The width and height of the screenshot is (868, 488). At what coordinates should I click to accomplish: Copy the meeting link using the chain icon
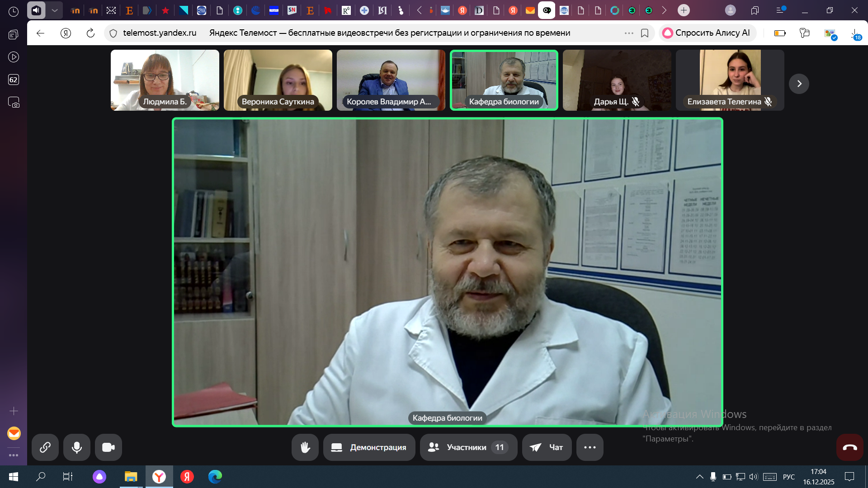click(x=45, y=447)
